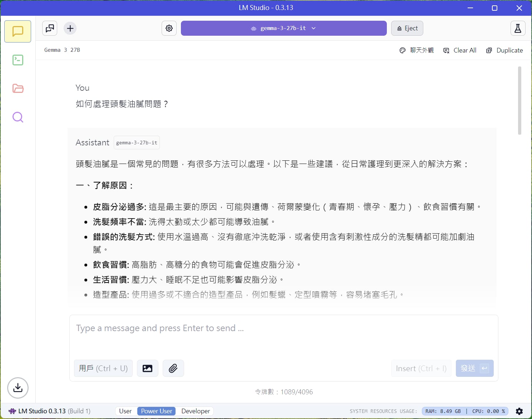The image size is (532, 419).
Task: Toggle chat list panel icon
Action: click(x=50, y=28)
